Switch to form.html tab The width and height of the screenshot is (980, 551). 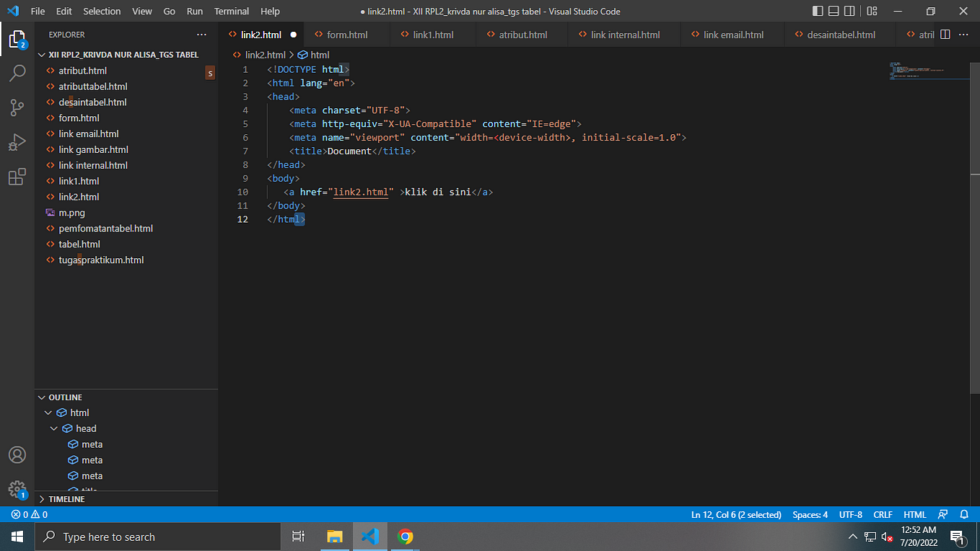[x=346, y=35]
